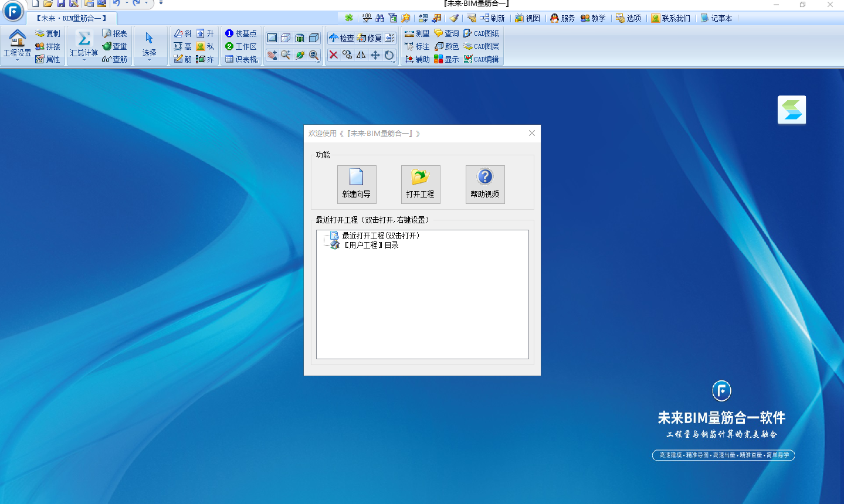This screenshot has width=844, height=504.
Task: Click the 斜 slope tool
Action: tap(183, 33)
